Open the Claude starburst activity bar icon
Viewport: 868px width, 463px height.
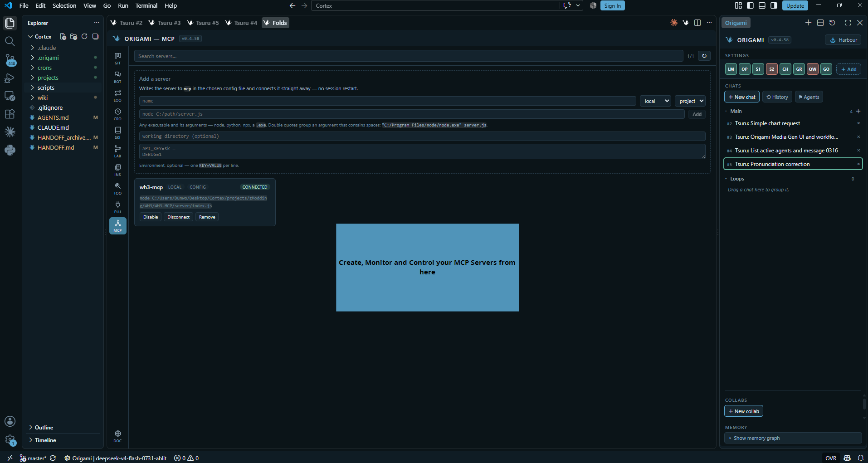tap(10, 132)
